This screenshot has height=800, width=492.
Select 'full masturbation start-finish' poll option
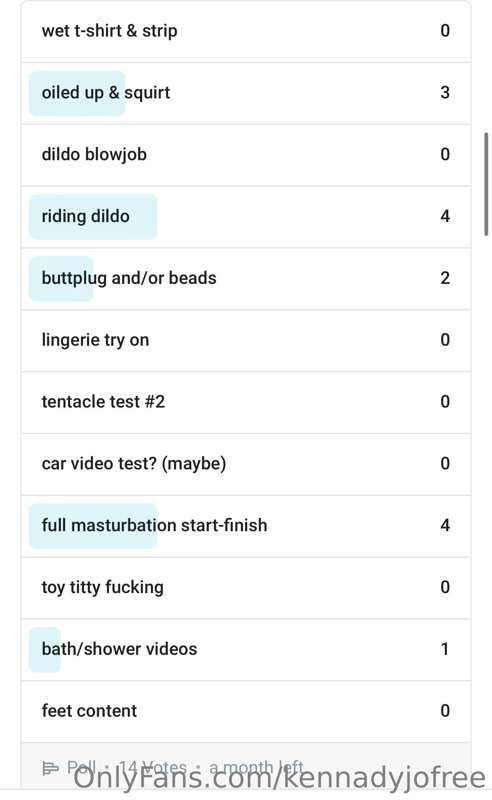245,526
